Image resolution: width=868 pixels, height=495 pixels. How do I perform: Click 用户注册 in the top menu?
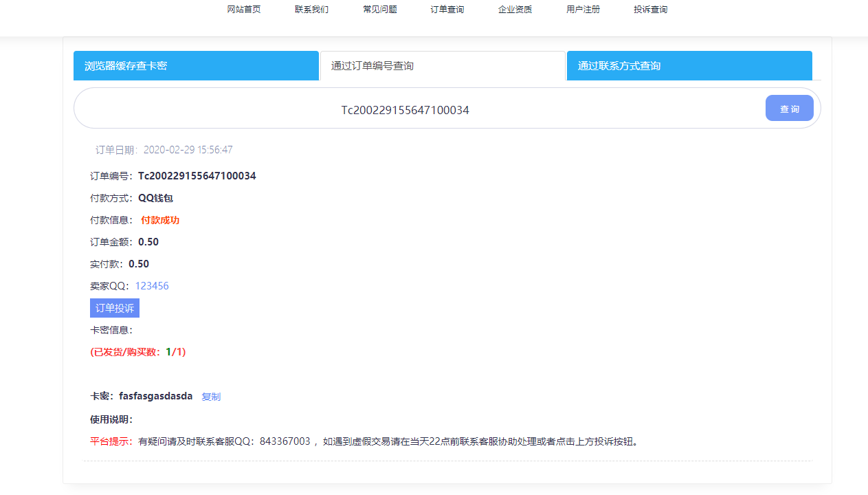(x=583, y=10)
